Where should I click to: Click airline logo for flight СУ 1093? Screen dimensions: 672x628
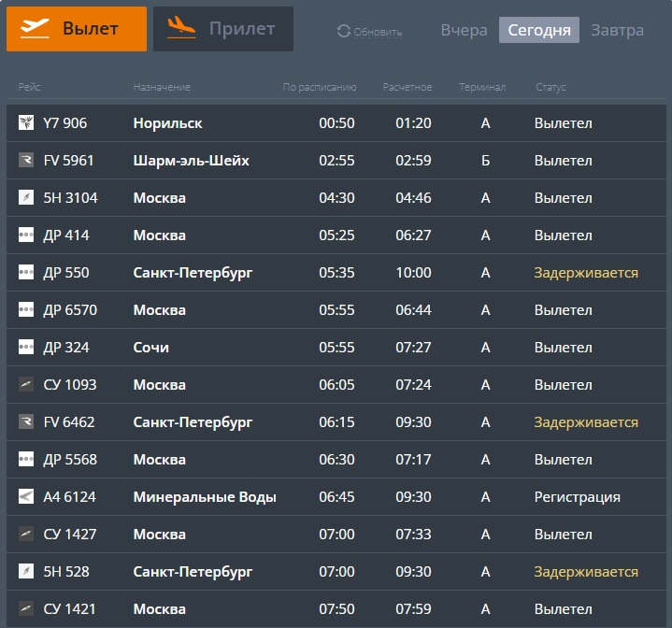[x=26, y=384]
